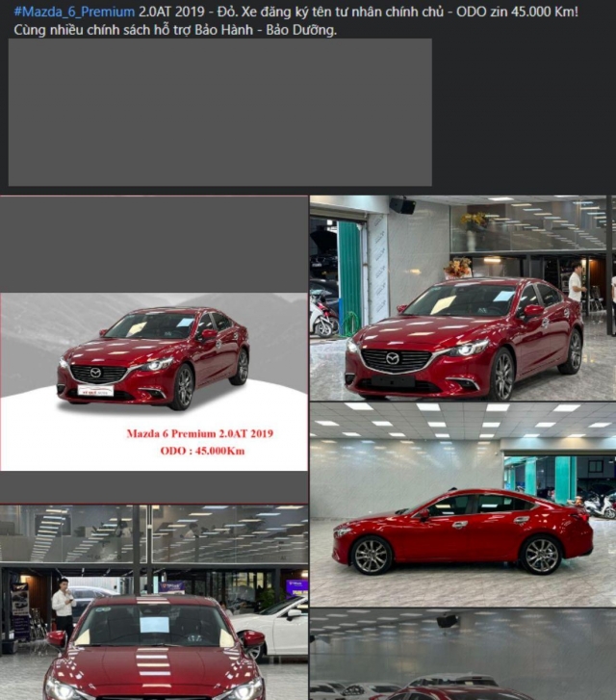Screen dimensions: 616x700
Task: Open the front-view photo with the man in a white shirt
Action: pos(154,603)
